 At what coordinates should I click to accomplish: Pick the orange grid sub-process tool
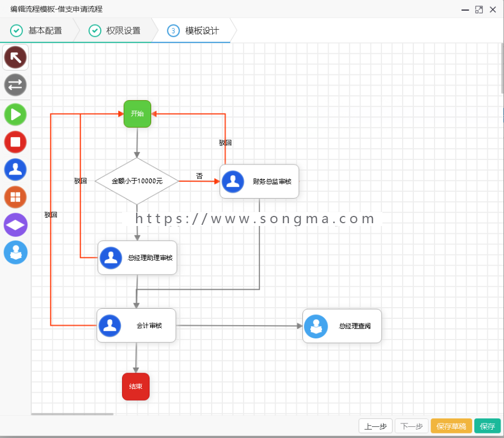16,197
